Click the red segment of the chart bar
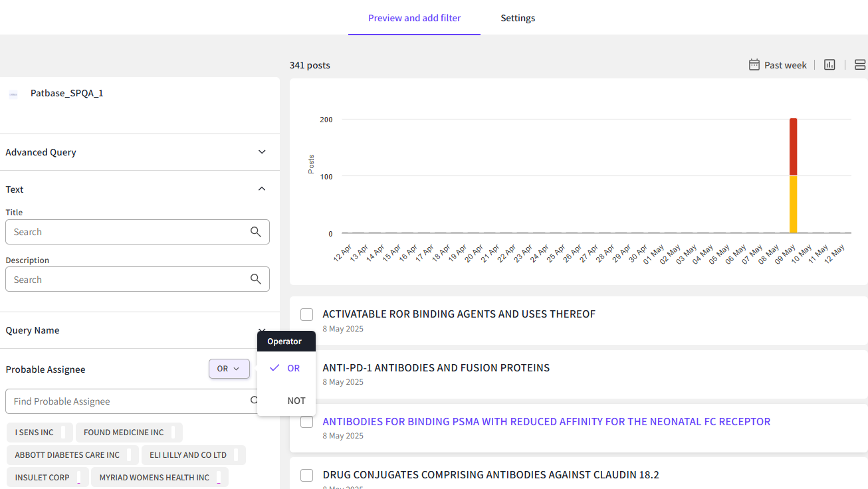Viewport: 868px width, 489px height. point(793,147)
